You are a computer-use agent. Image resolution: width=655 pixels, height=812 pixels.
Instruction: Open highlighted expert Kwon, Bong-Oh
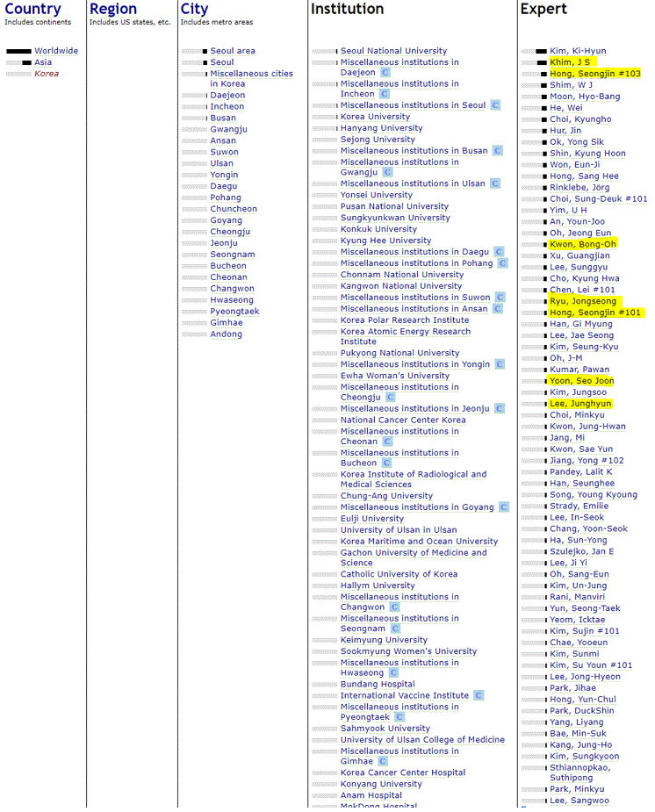583,244
